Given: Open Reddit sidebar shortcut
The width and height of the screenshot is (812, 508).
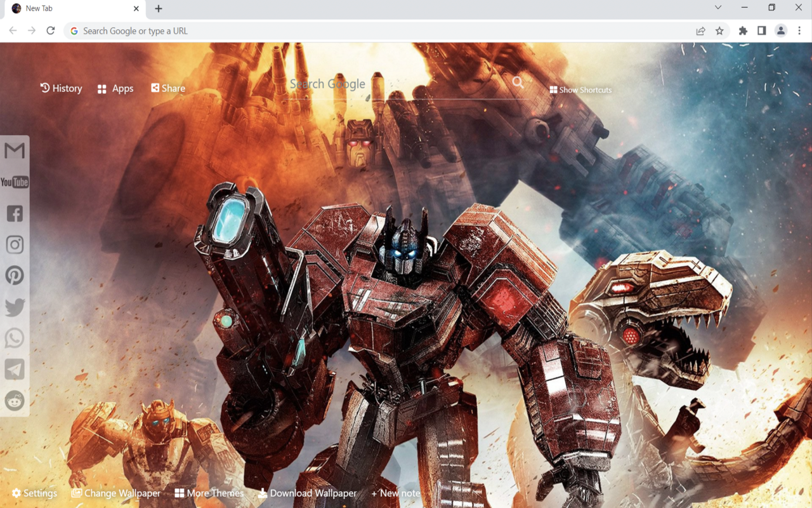Looking at the screenshot, I should click(15, 400).
